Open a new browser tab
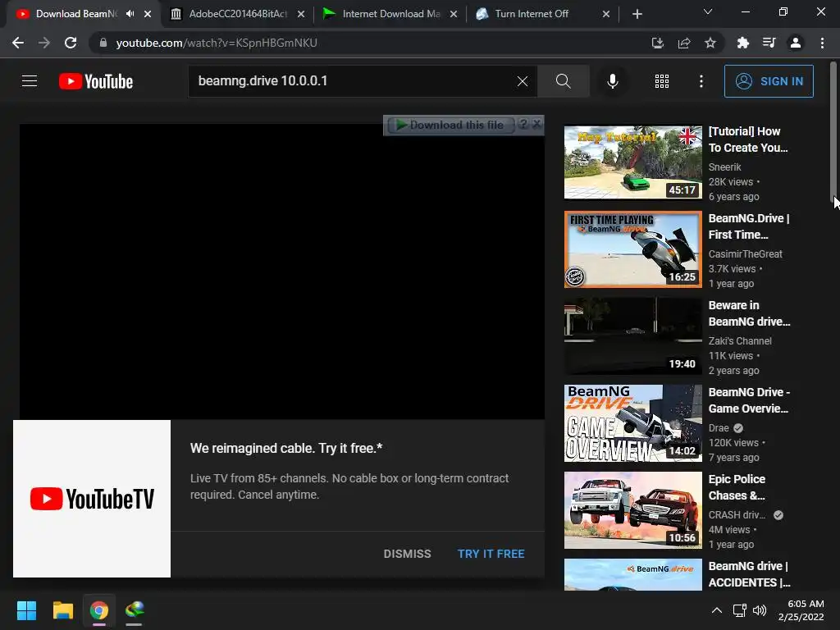840x630 pixels. [x=637, y=14]
